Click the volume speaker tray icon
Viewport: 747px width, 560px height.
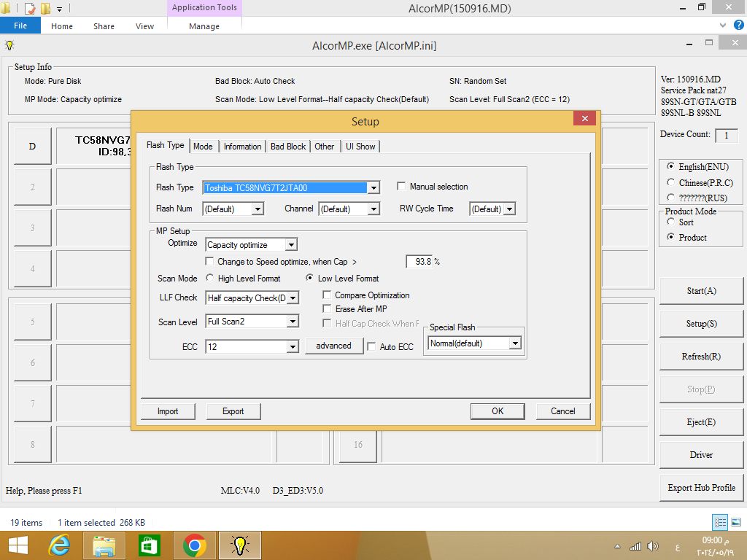pos(653,546)
